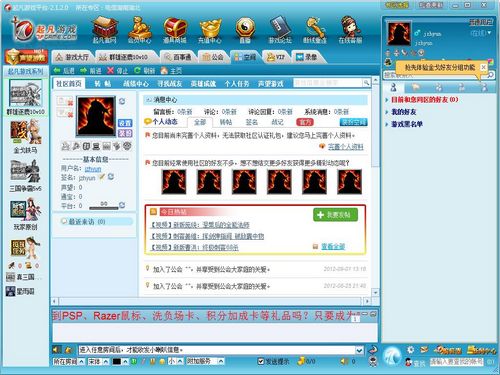
Task: Click the green 我要发帖 button
Action: click(335, 215)
